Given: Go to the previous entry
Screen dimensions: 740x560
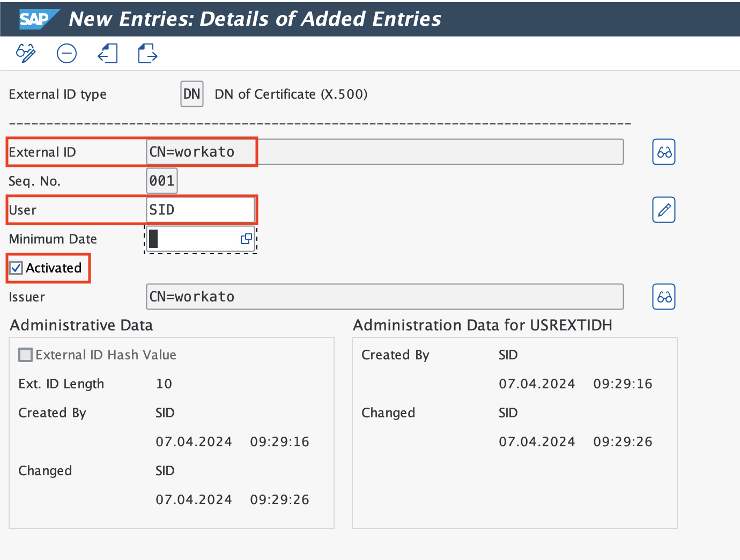Looking at the screenshot, I should click(108, 53).
